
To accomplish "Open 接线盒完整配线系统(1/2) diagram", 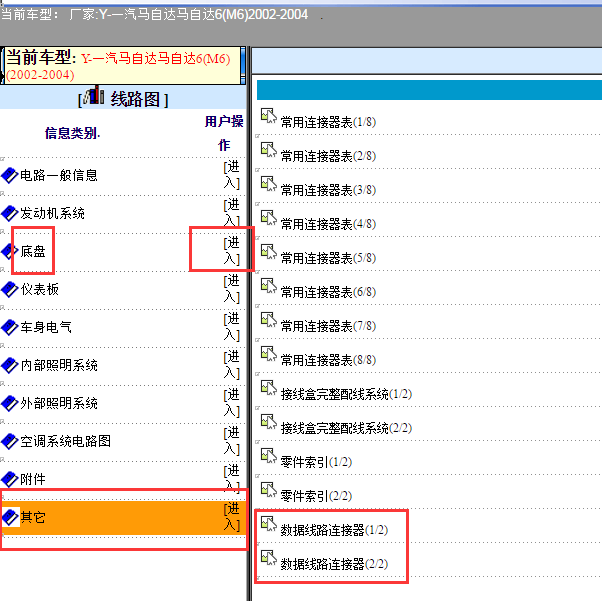I will [346, 394].
